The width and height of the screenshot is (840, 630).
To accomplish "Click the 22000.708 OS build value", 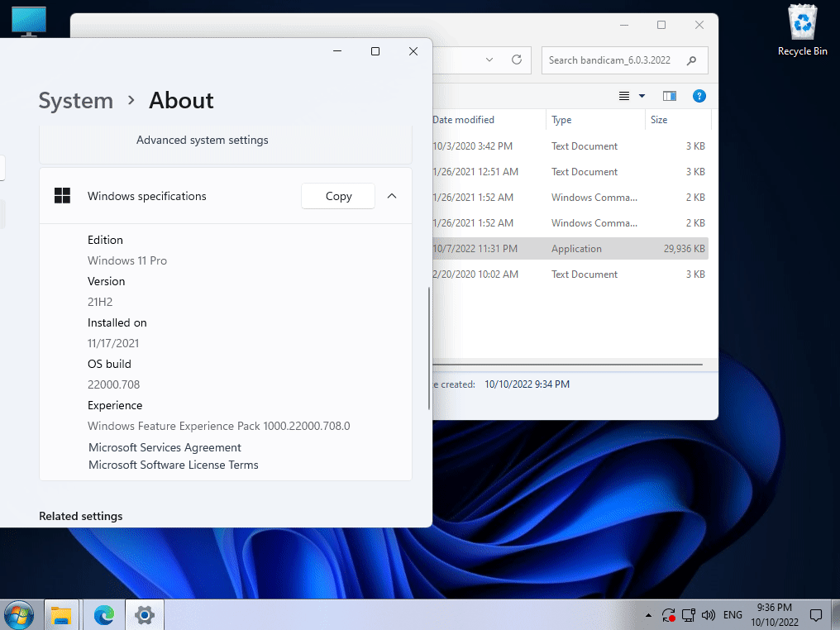I will (x=113, y=384).
